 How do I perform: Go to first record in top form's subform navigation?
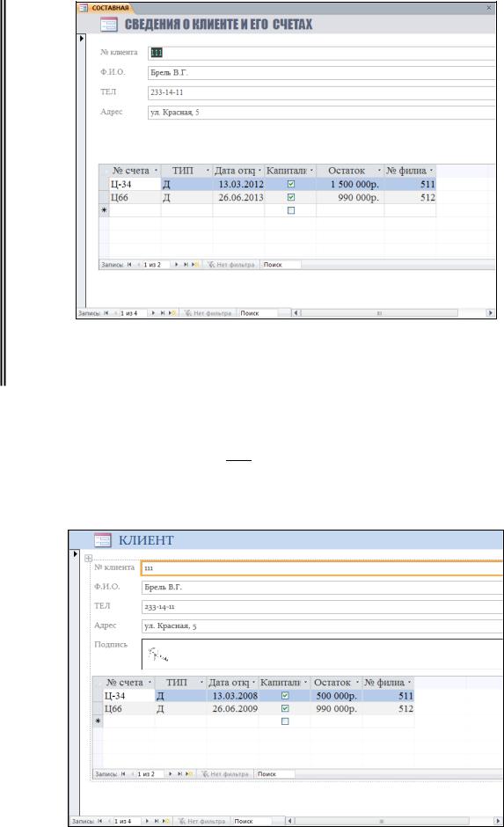(129, 265)
